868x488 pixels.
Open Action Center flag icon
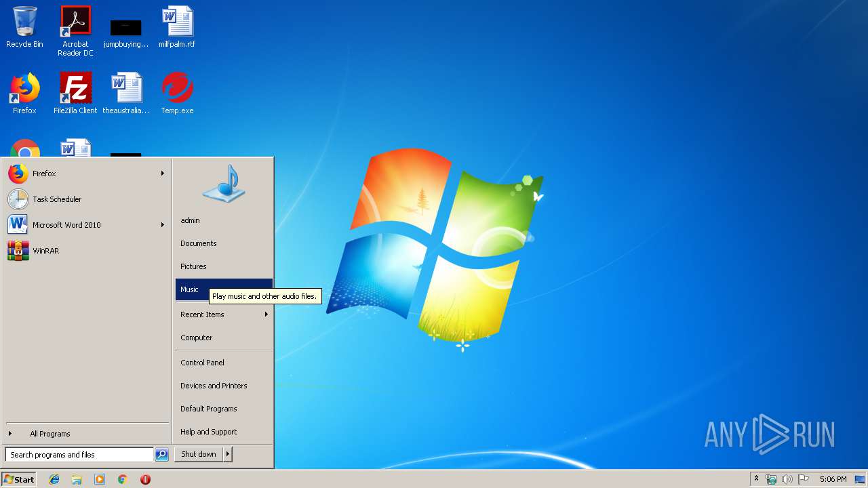click(x=803, y=479)
